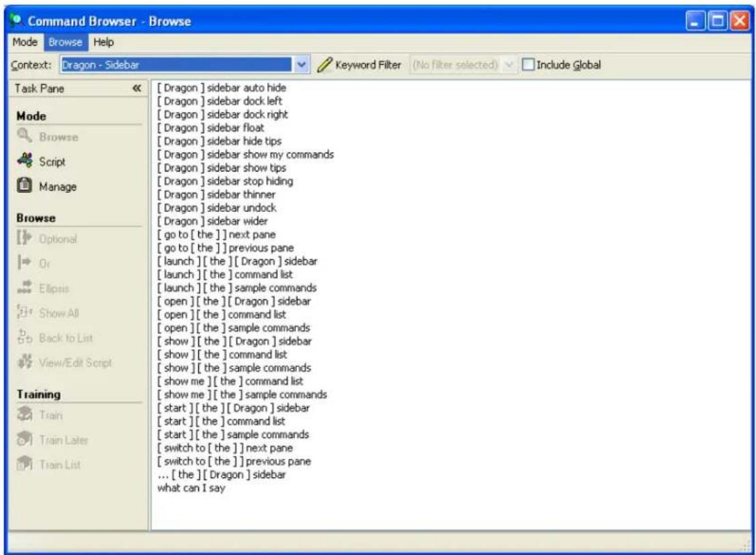
Task: Select the 'sidebar show my commands' command
Action: (245, 154)
